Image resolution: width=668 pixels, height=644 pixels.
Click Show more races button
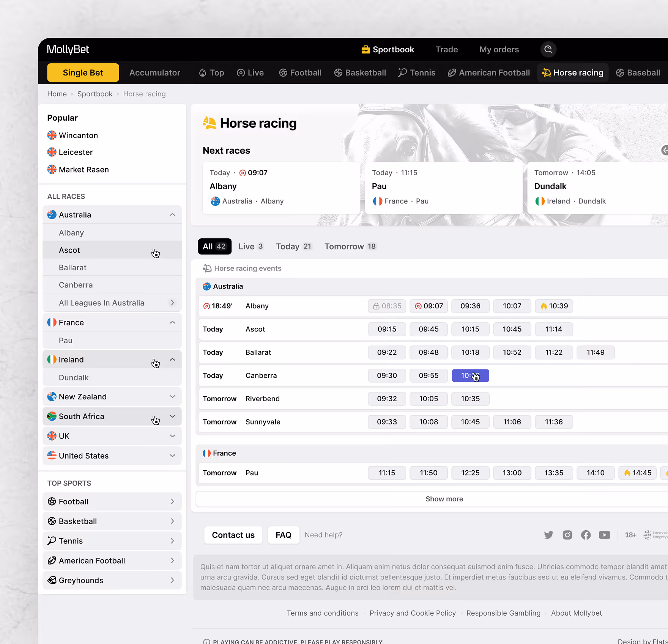[x=444, y=499]
